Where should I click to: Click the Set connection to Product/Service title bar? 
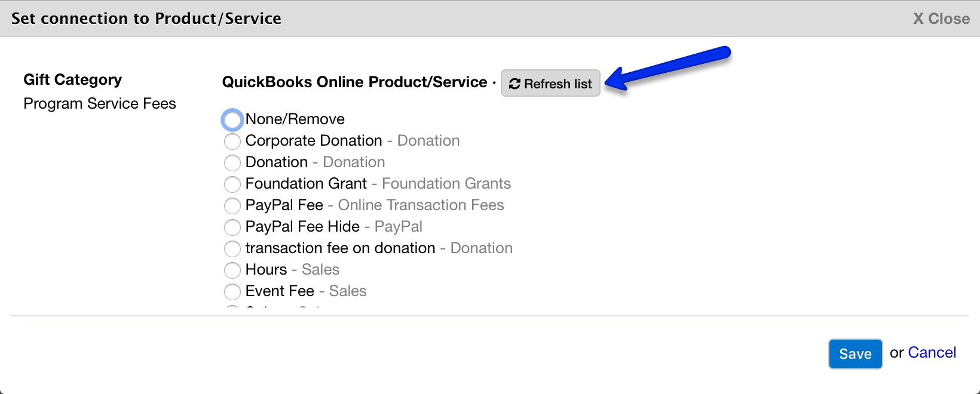[146, 18]
